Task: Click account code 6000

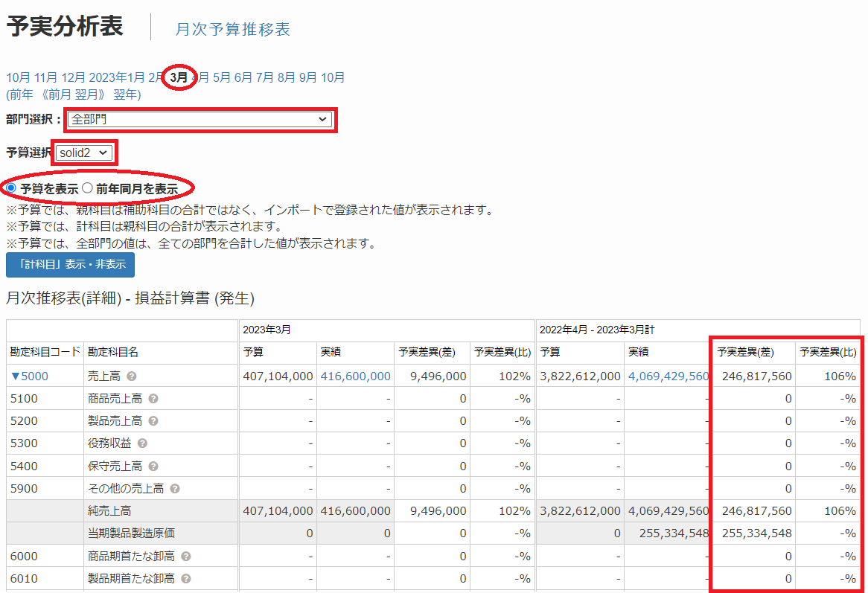Action: [24, 556]
